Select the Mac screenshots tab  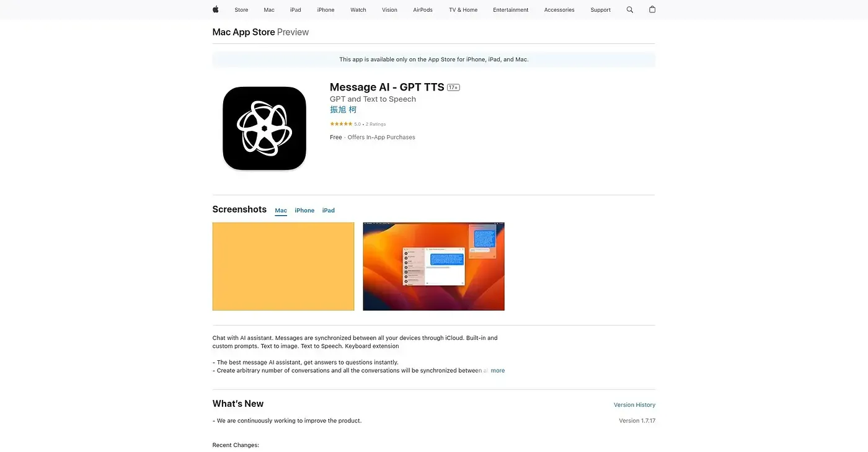pos(281,211)
